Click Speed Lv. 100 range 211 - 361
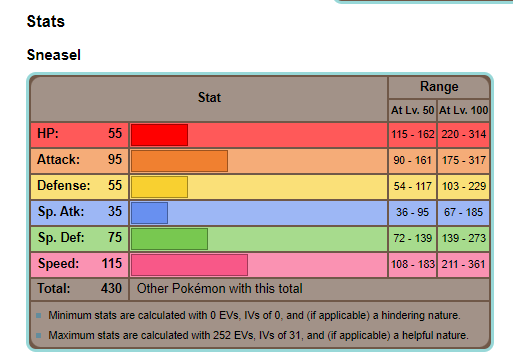The image size is (513, 360). coord(463,265)
